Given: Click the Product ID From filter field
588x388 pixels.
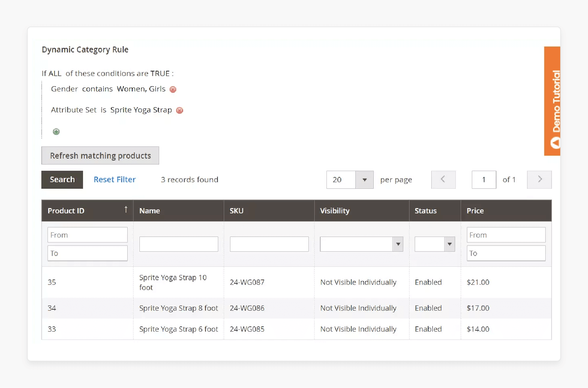Looking at the screenshot, I should [87, 235].
